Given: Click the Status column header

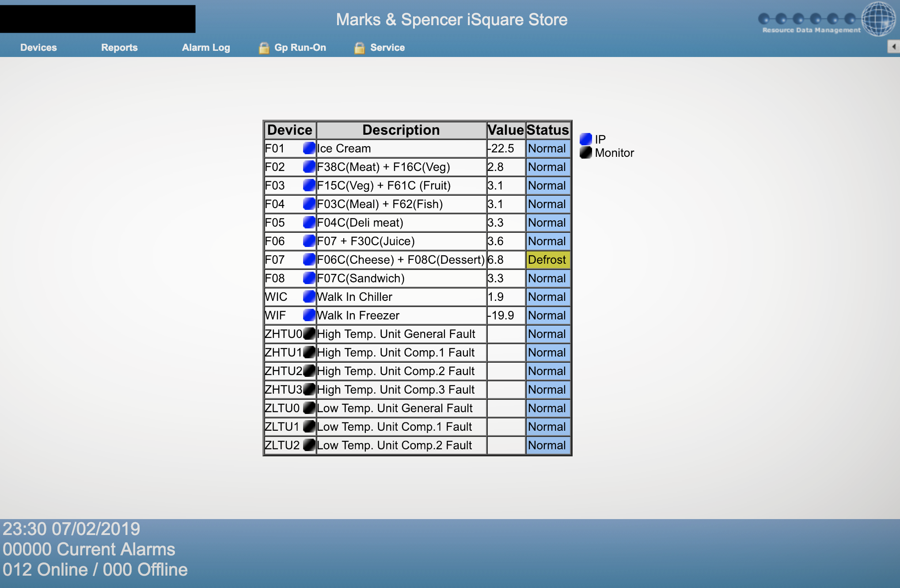Looking at the screenshot, I should (547, 130).
